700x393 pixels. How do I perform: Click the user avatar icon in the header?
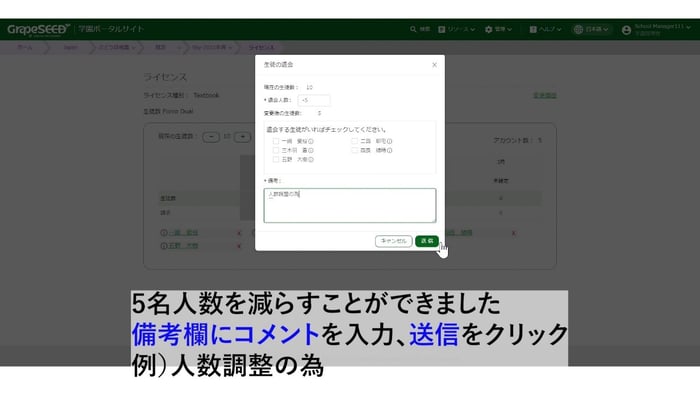[626, 29]
